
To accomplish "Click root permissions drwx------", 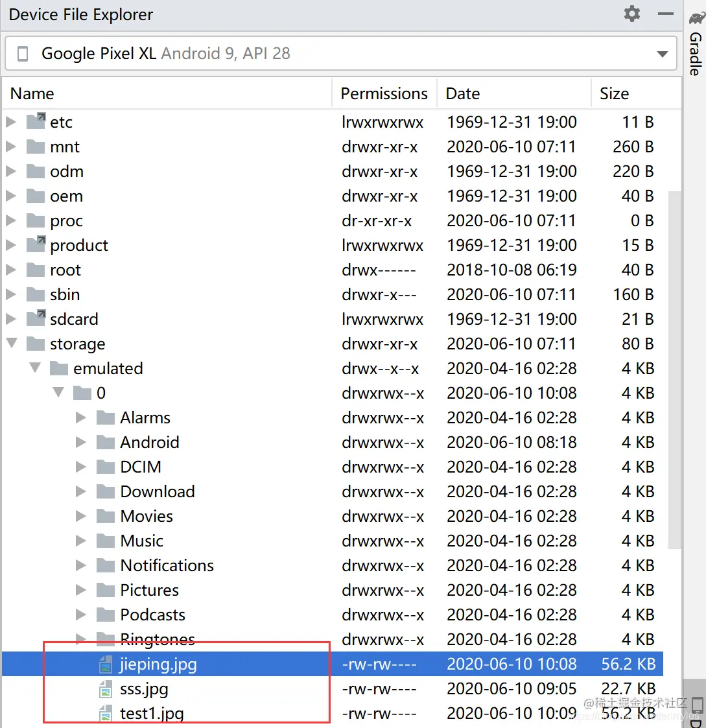I will (x=379, y=270).
